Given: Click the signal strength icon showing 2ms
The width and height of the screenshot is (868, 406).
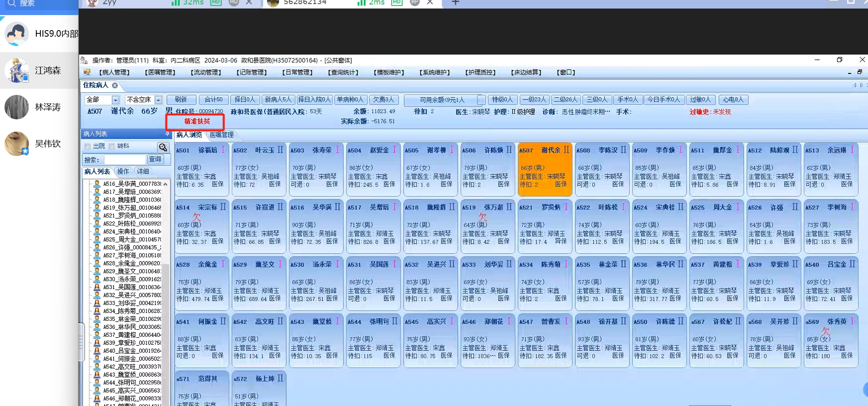Looking at the screenshot, I should [361, 2].
